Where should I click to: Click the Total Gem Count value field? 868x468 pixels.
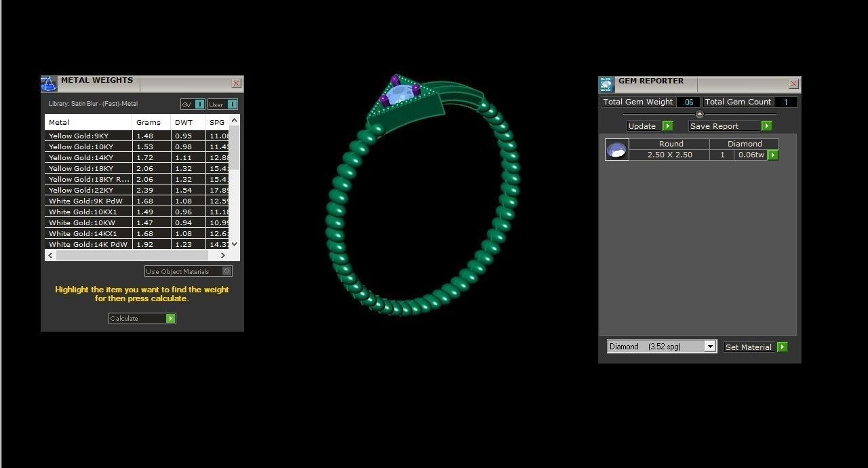pos(785,102)
